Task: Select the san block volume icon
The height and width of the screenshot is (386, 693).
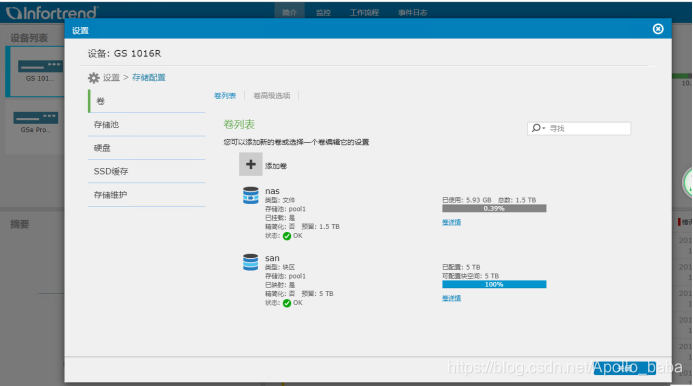Action: [x=251, y=262]
